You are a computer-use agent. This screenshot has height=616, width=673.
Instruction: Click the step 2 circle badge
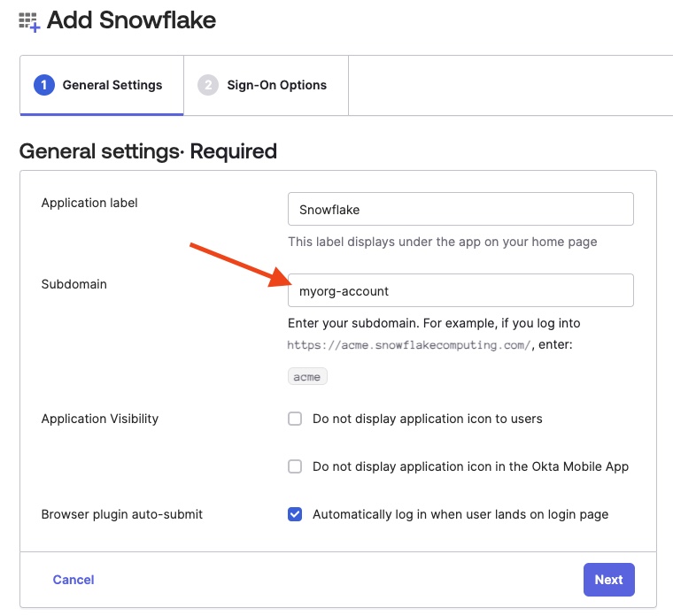point(208,85)
